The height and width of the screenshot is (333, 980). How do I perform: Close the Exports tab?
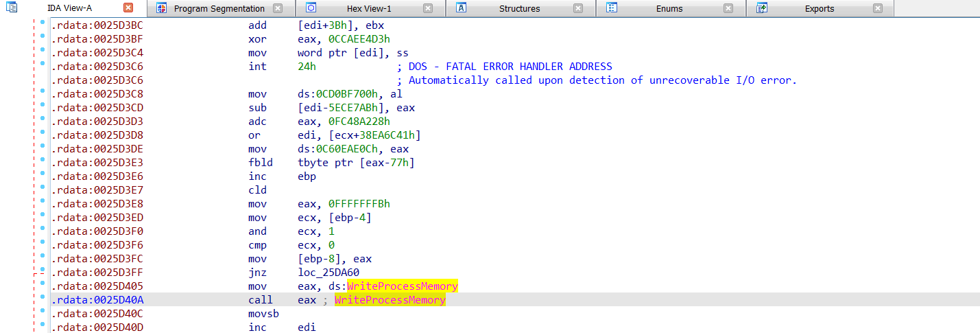click(878, 8)
